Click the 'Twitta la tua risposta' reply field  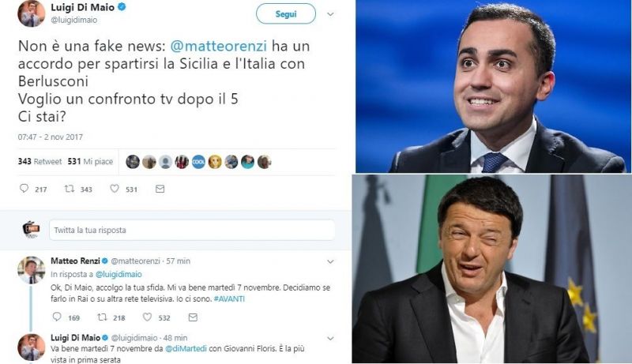click(x=192, y=230)
